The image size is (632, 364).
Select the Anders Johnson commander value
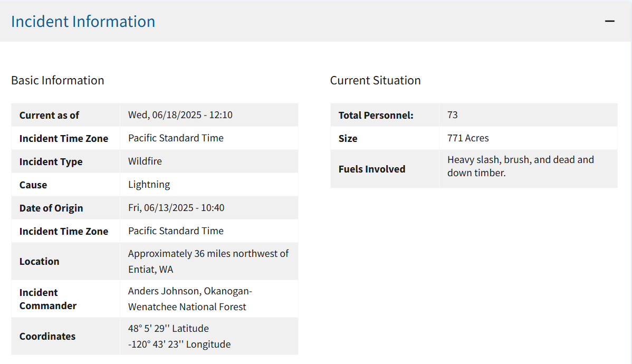[x=190, y=299]
